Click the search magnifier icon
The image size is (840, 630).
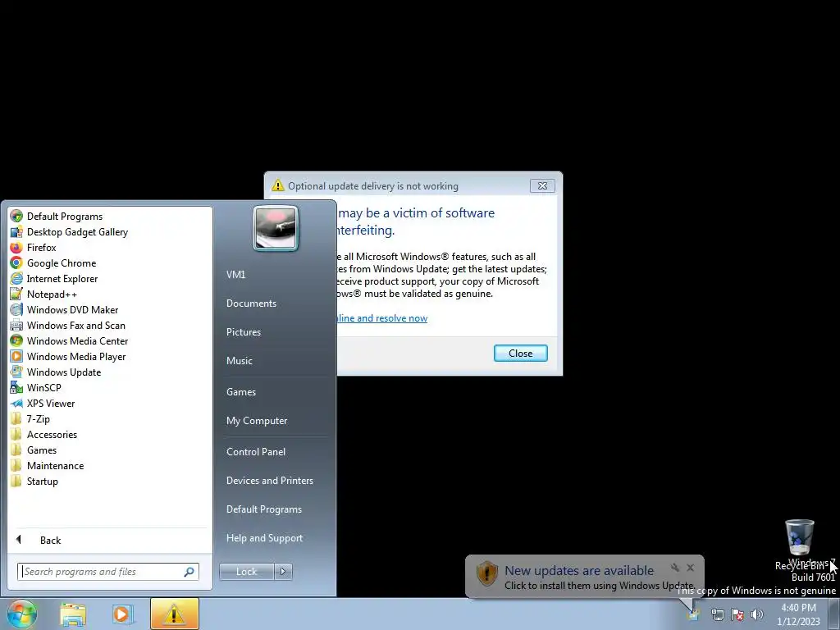click(x=189, y=572)
